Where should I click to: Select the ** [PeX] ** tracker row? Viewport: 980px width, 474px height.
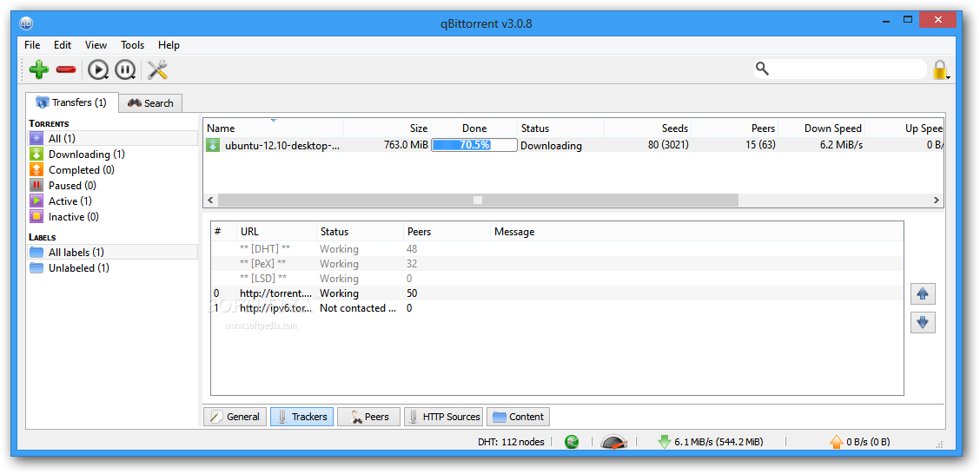tap(557, 264)
